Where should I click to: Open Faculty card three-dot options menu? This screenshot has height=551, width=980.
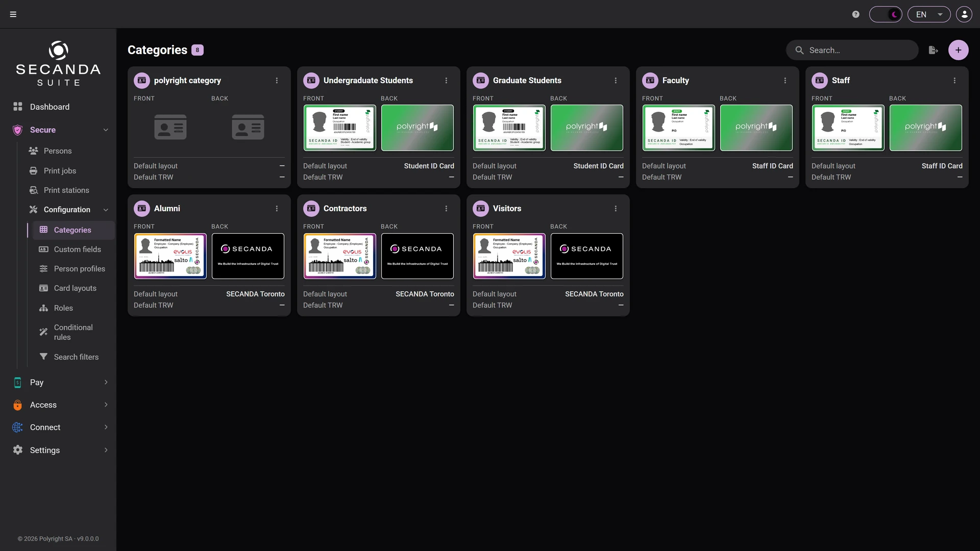[x=785, y=81]
